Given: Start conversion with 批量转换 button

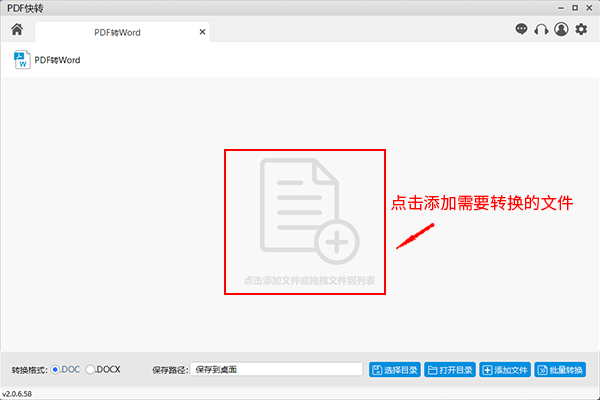Looking at the screenshot, I should (560, 370).
